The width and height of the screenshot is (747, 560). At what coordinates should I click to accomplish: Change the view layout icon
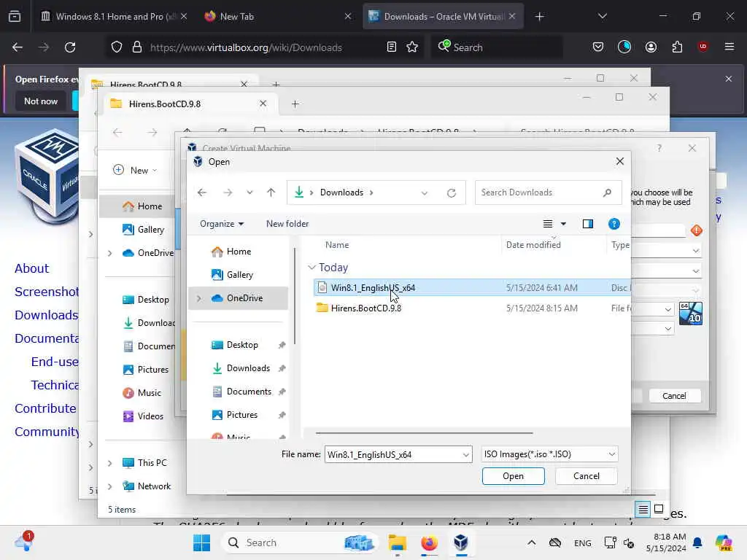pos(548,224)
